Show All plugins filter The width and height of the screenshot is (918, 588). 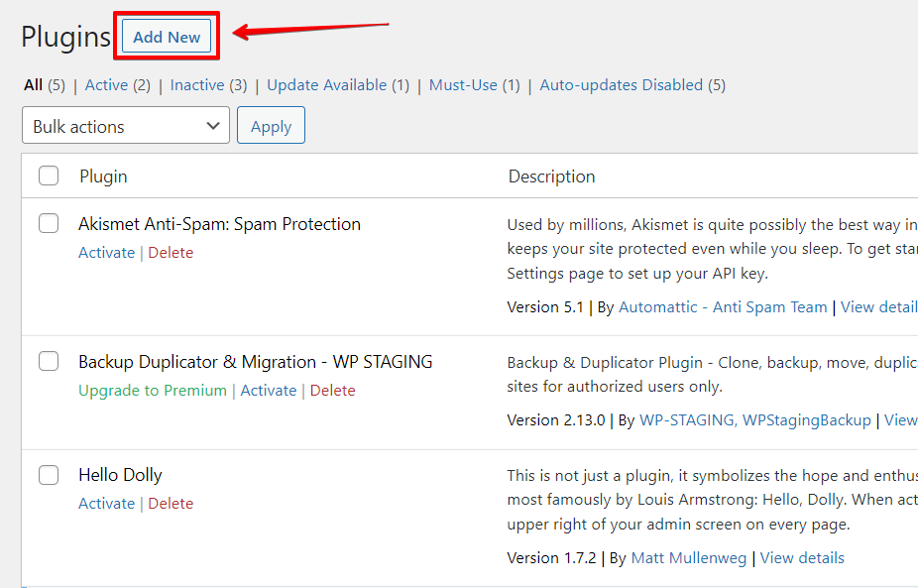pos(33,85)
